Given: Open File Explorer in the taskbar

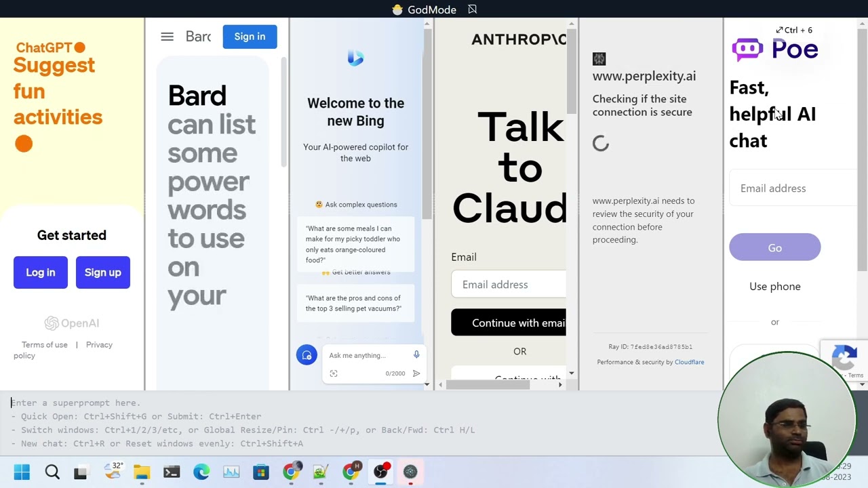Looking at the screenshot, I should click(142, 472).
